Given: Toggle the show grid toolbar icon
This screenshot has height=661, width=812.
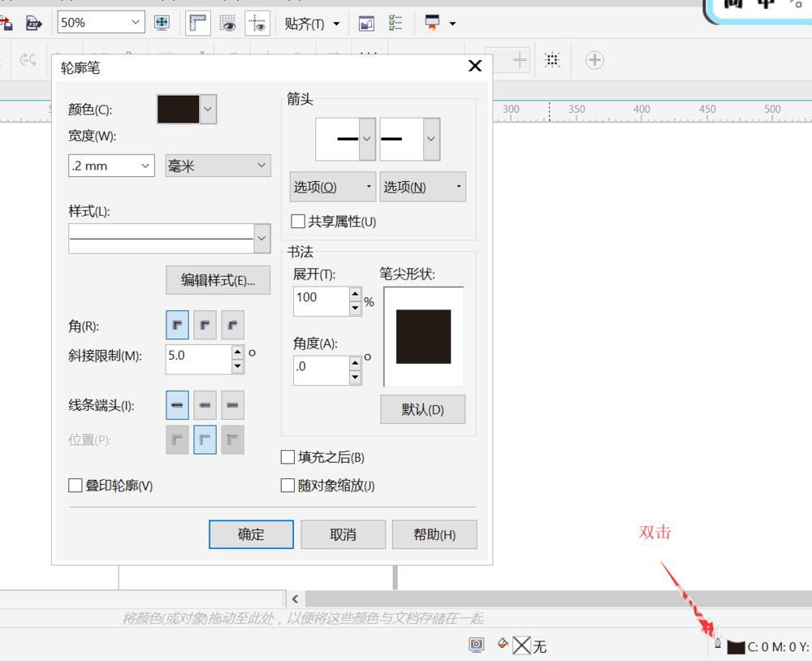Looking at the screenshot, I should (228, 24).
